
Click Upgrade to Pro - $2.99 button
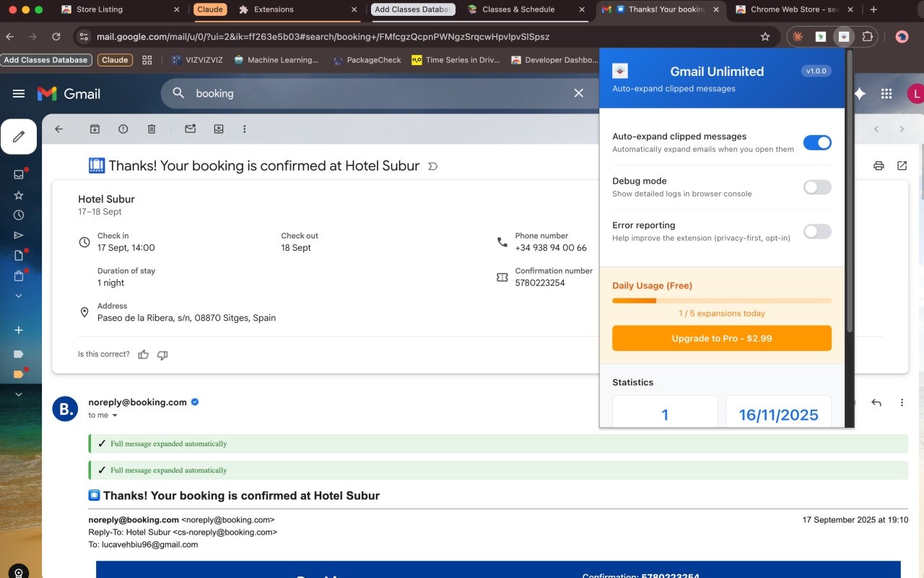[722, 338]
